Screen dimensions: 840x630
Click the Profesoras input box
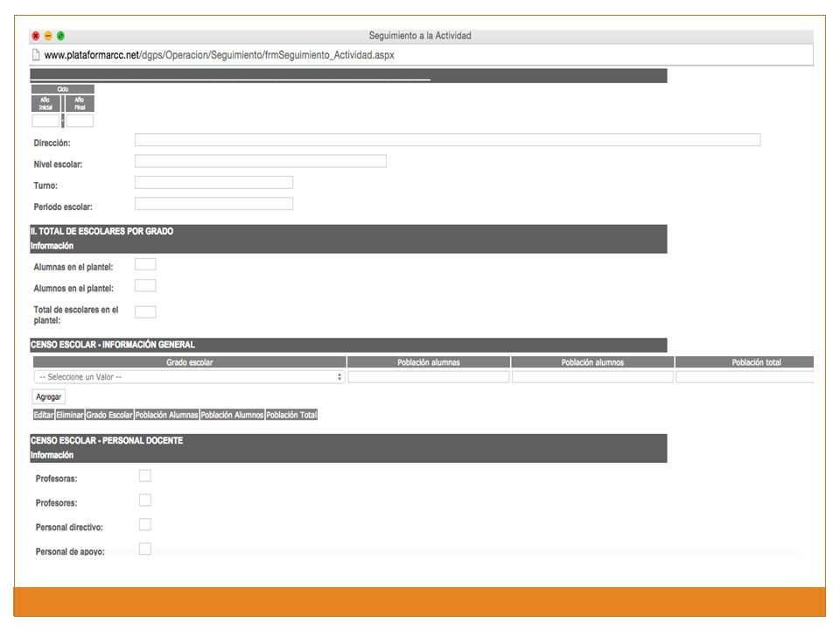click(145, 476)
